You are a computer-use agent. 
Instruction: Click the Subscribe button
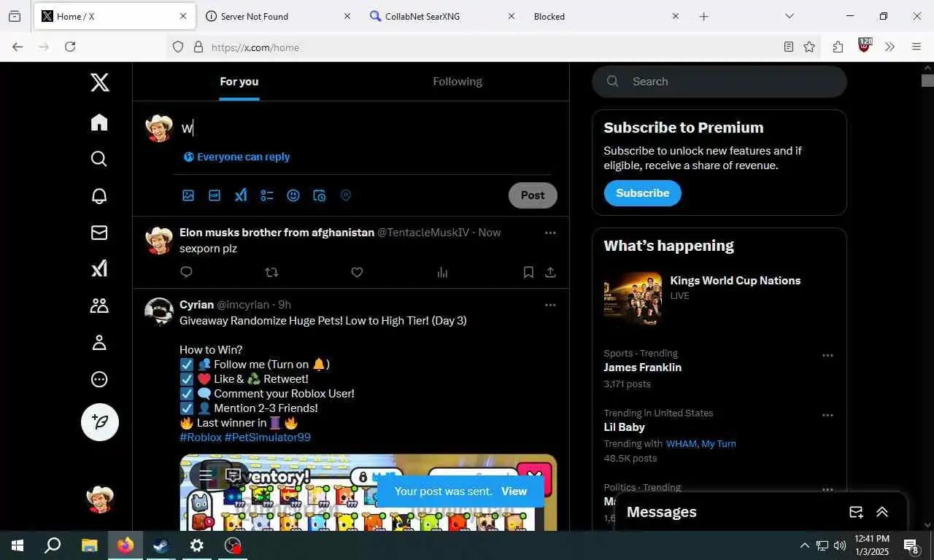(x=642, y=193)
